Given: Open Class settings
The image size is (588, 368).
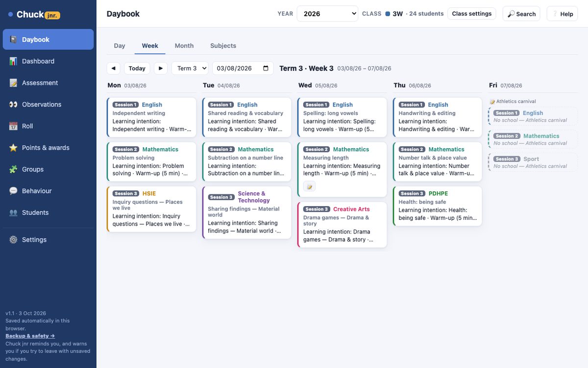Looking at the screenshot, I should [471, 14].
